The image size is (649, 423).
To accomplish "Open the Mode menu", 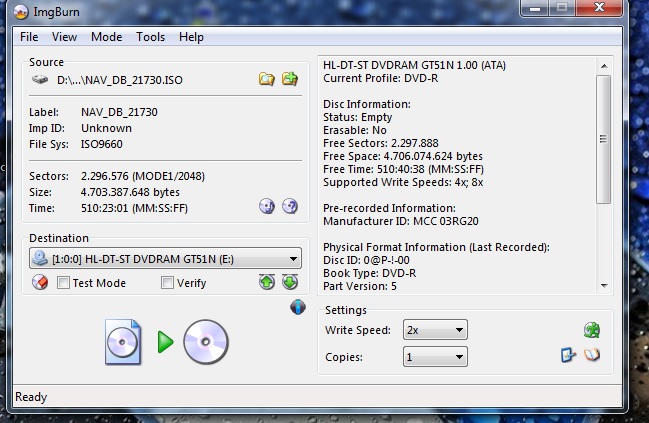I will click(106, 37).
